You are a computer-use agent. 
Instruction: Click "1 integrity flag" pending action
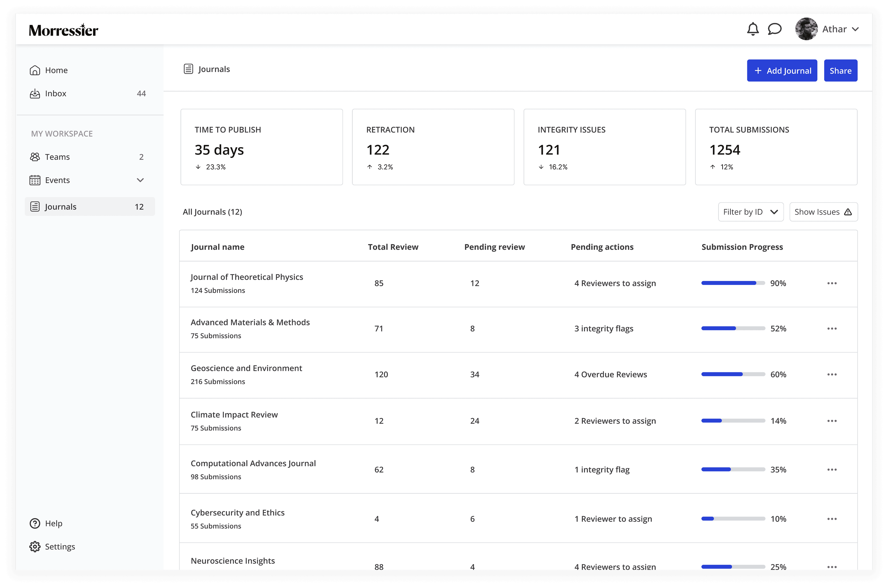click(602, 470)
